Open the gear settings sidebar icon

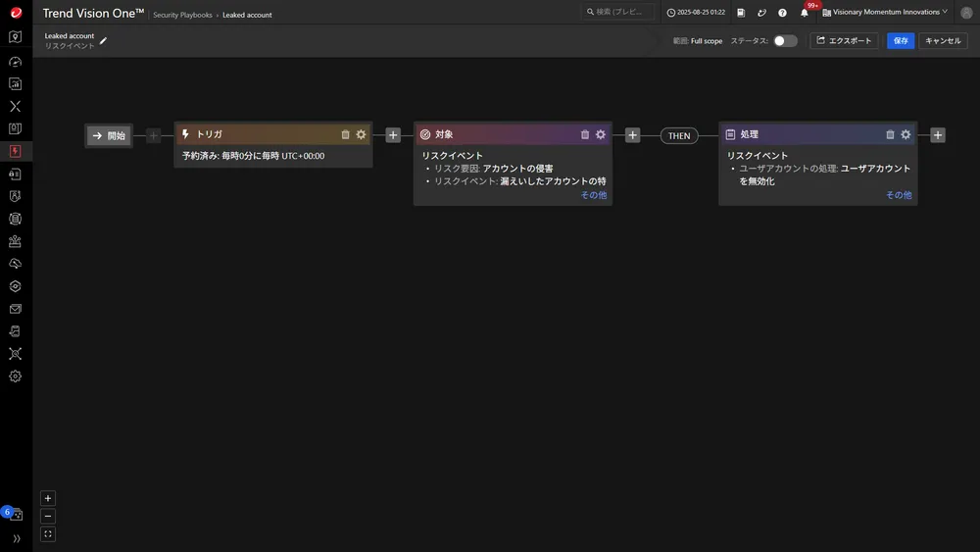click(x=15, y=376)
